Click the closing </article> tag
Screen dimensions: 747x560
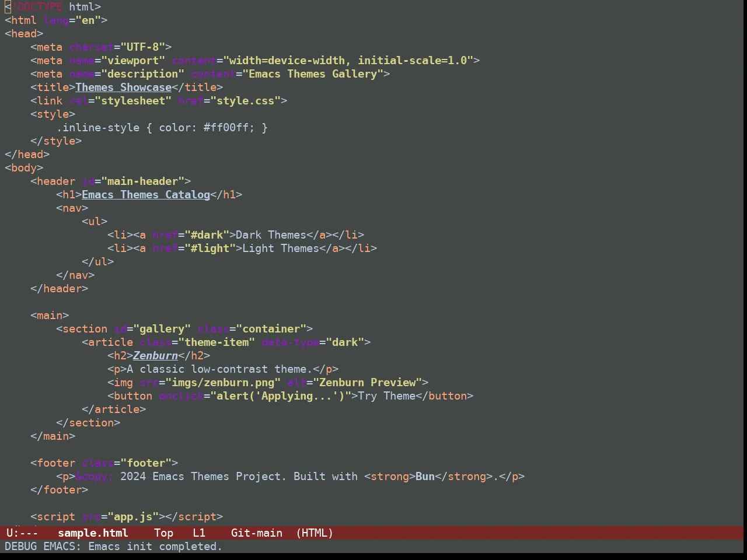coord(114,409)
